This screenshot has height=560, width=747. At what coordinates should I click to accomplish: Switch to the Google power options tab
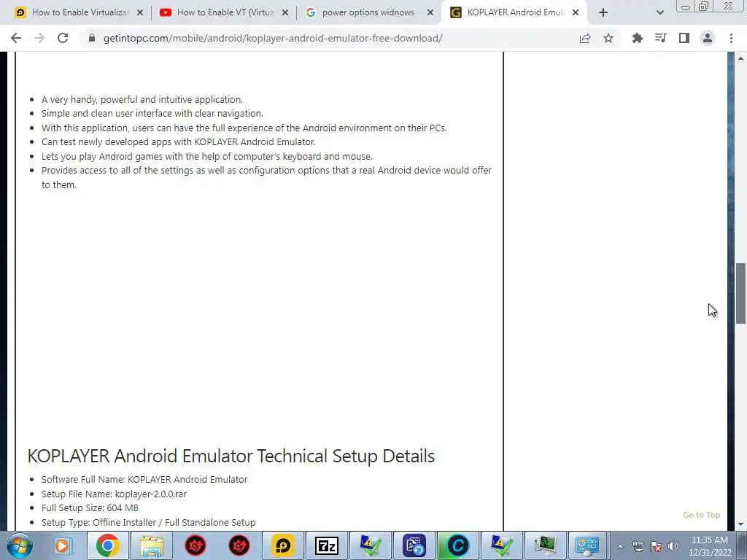point(368,12)
